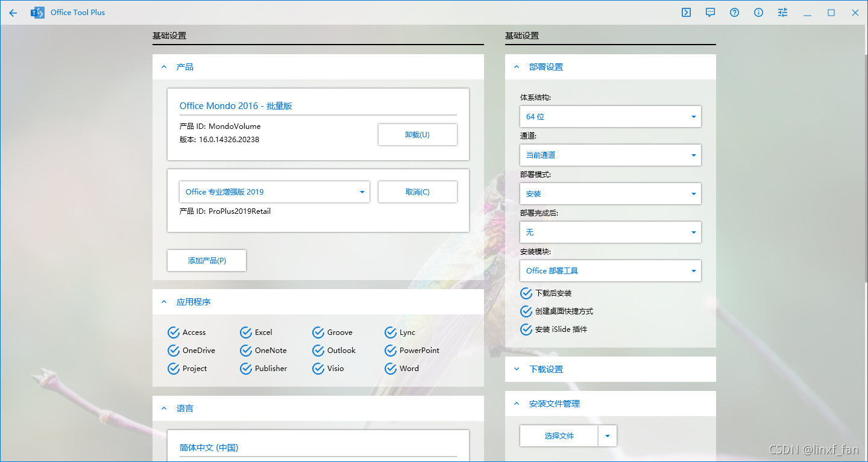The image size is (868, 462).
Task: Click the Office Tool Plus logo icon
Action: (x=37, y=12)
